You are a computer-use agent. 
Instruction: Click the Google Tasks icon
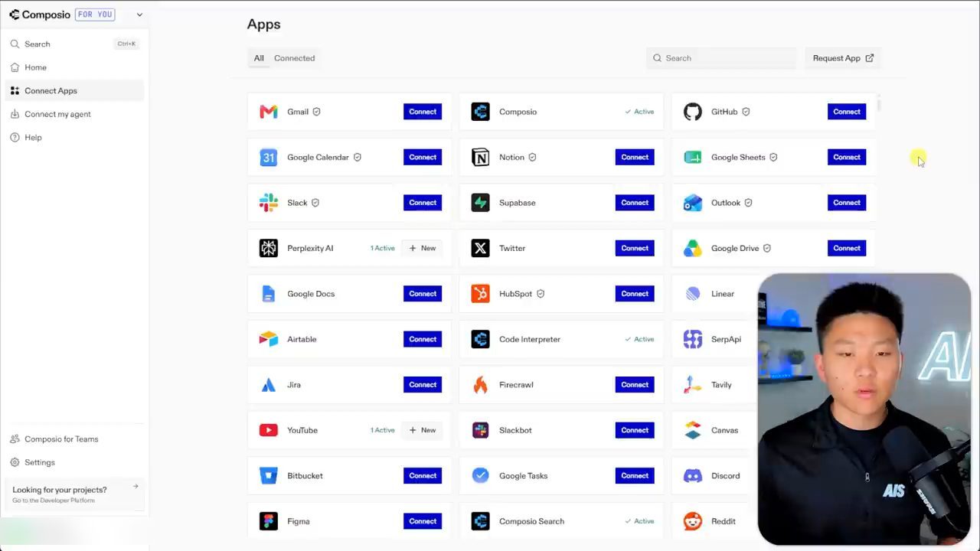480,476
